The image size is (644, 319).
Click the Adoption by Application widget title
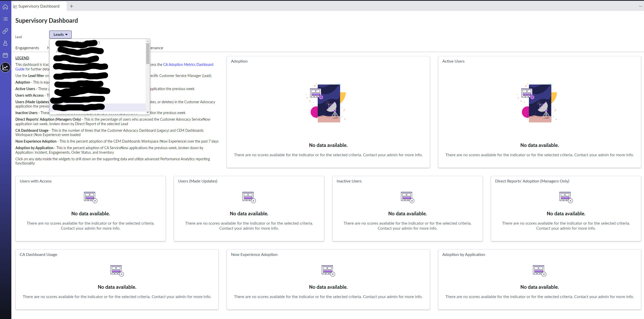[463, 255]
